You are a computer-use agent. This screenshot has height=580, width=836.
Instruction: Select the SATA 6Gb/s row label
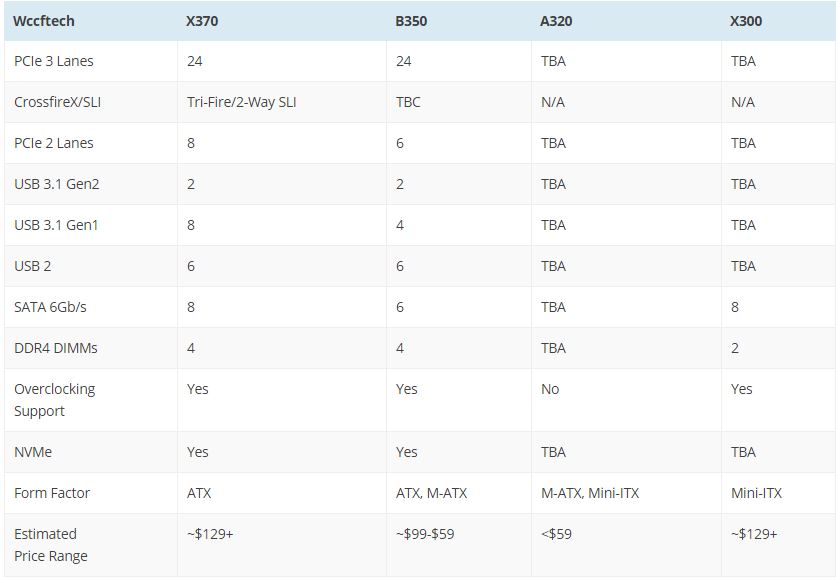pyautogui.click(x=50, y=307)
